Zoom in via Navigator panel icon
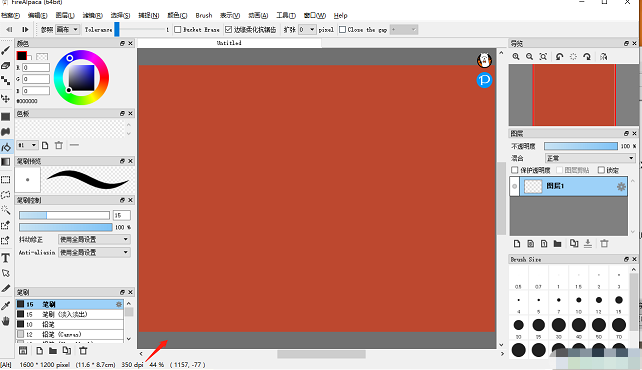The image size is (642, 370). point(516,56)
